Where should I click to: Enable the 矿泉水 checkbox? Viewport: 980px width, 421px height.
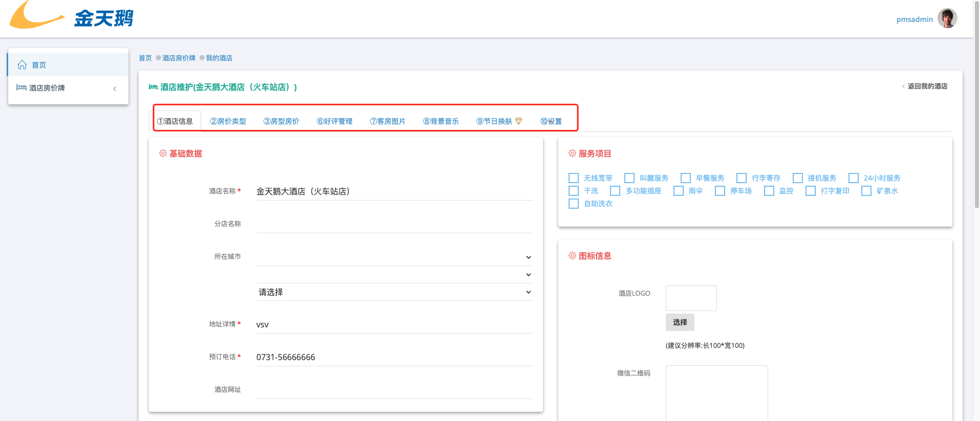866,191
